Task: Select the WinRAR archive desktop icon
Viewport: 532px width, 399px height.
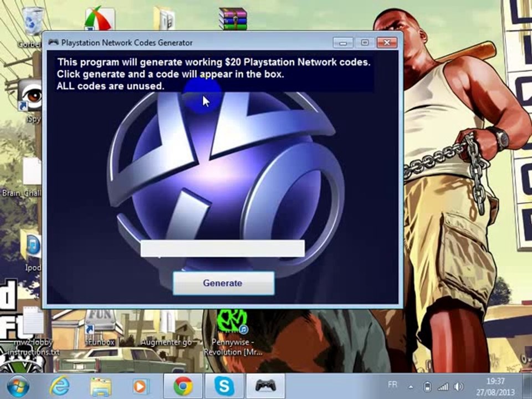Action: 233,19
